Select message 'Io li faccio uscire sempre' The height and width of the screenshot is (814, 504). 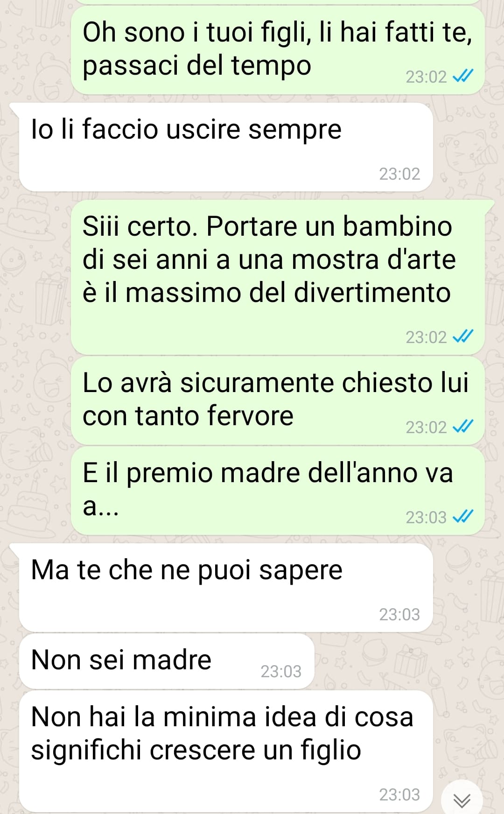[226, 147]
